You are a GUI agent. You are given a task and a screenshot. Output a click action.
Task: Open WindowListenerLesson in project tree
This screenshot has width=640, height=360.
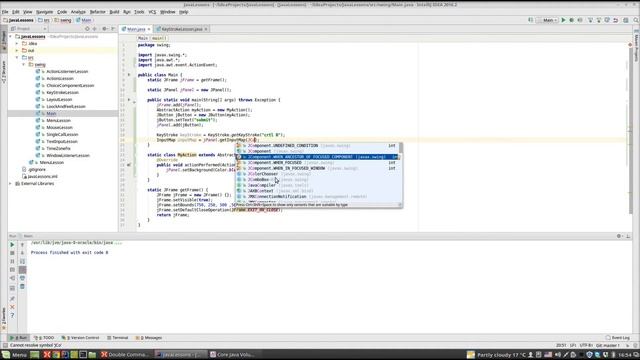[68, 156]
